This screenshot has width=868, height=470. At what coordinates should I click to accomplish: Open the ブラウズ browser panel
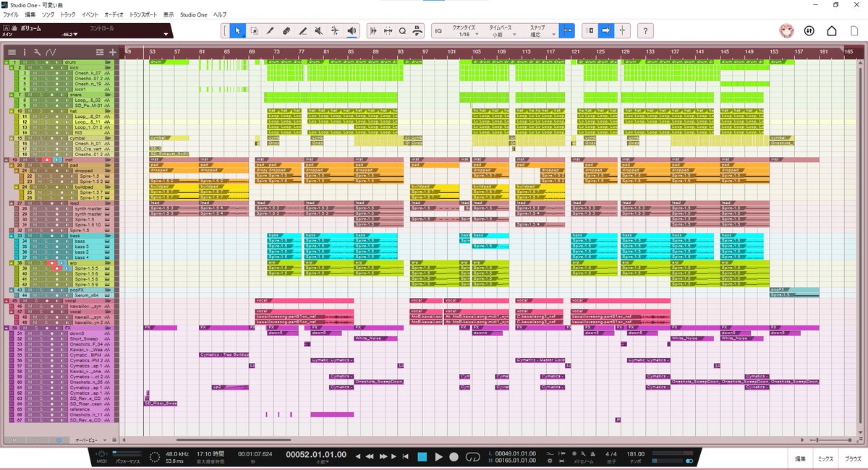coord(853,458)
